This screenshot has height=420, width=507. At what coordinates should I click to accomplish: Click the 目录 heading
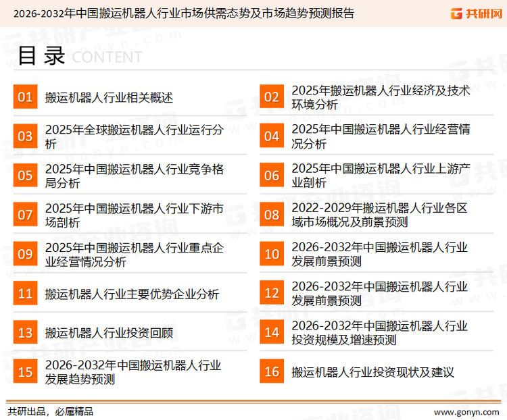(41, 55)
